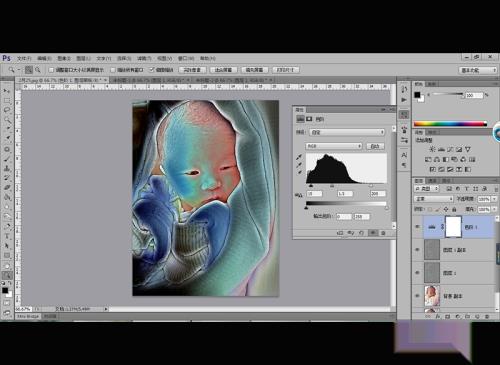500x365 pixels.
Task: Toggle scrubby zoom checkbox
Action: pos(152,69)
